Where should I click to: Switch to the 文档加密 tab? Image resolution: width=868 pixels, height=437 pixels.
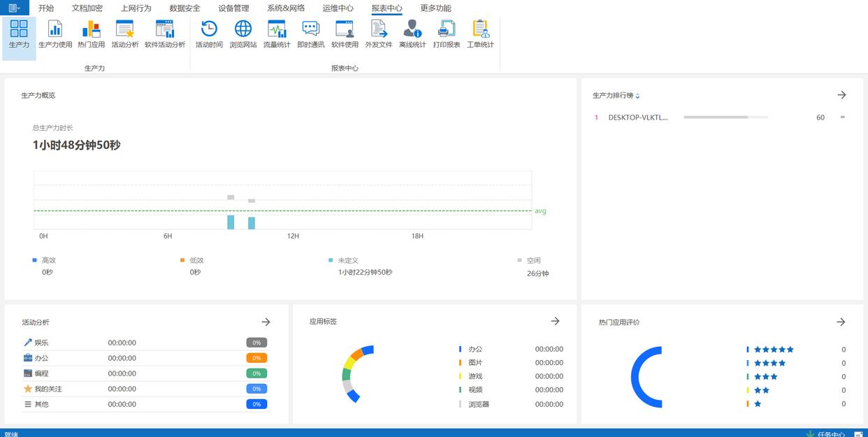[x=87, y=8]
